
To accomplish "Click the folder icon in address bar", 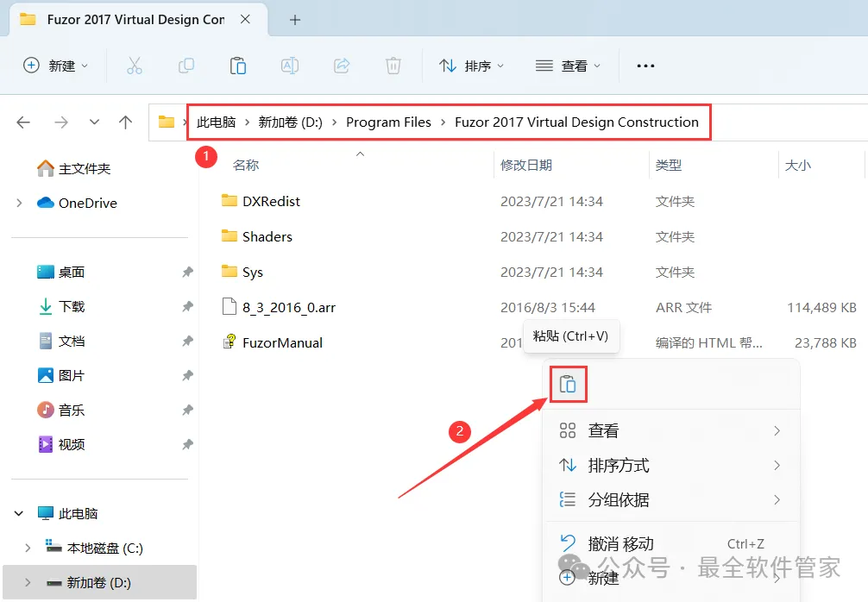I will pyautogui.click(x=166, y=122).
